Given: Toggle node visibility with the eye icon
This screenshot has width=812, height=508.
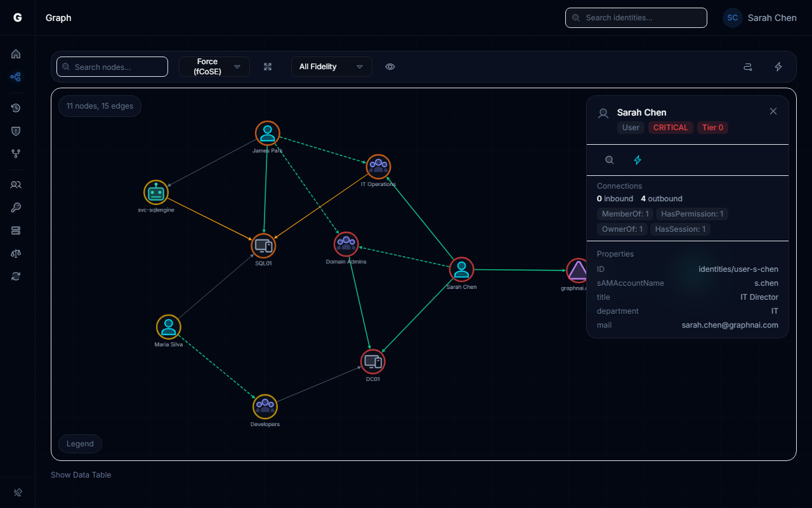Looking at the screenshot, I should (390, 66).
